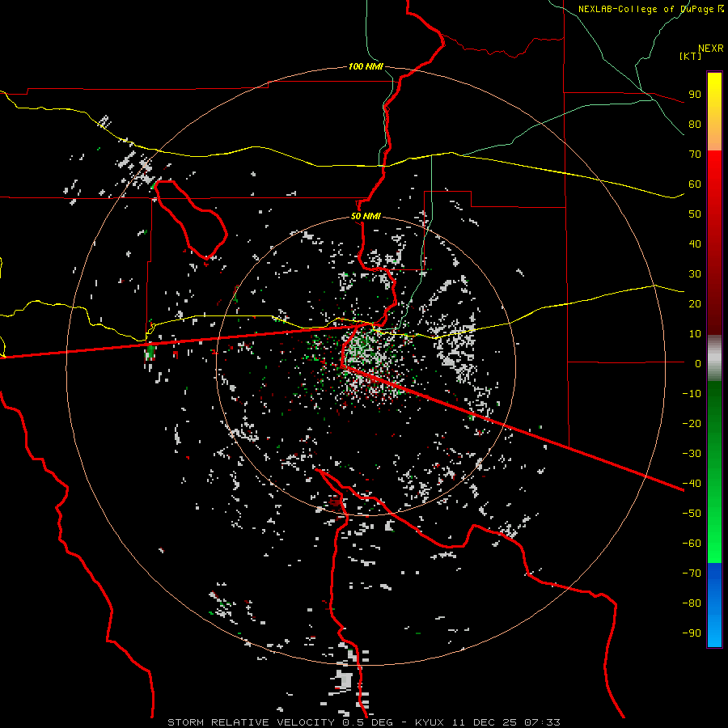Viewport: 728px width, 728px height.
Task: Click the [KT] units label
Action: pyautogui.click(x=690, y=56)
